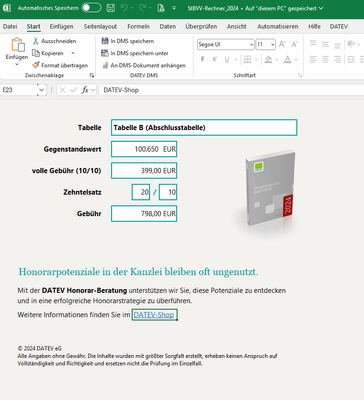Image resolution: width=364 pixels, height=400 pixels.
Task: Click the undo arrow icon
Action: pyautogui.click(x=124, y=8)
